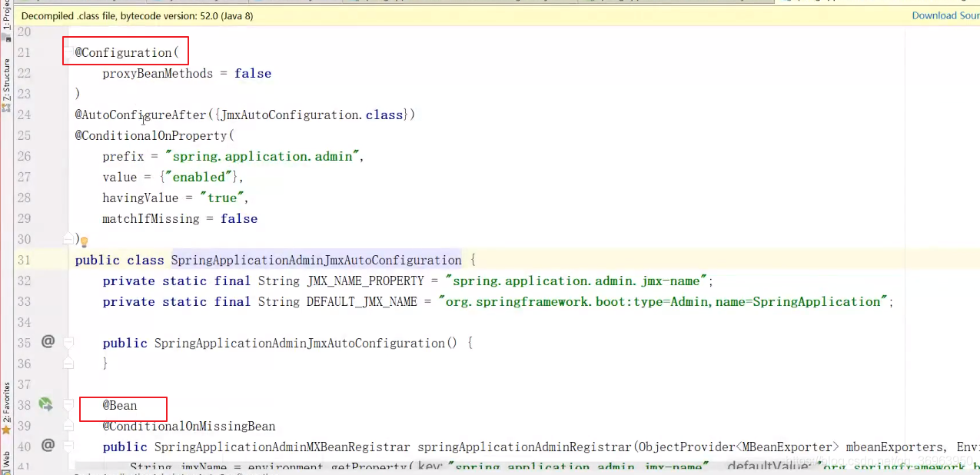The image size is (980, 475).
Task: Click the "spring.application.admin" prefix string
Action: click(262, 156)
